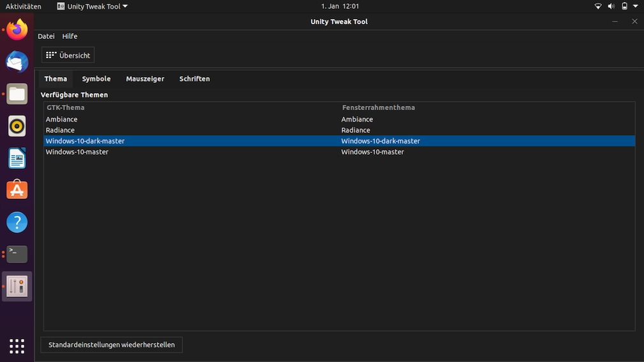Open Firefox from the dock
Image resolution: width=644 pixels, height=362 pixels.
[17, 30]
